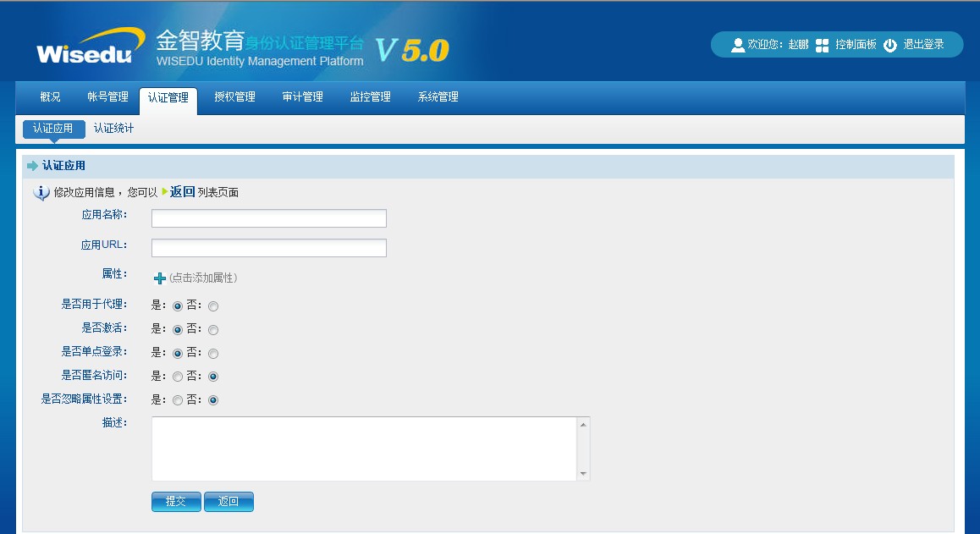
Task: Select 是 for 是否忽略属性设置
Action: pyautogui.click(x=178, y=400)
